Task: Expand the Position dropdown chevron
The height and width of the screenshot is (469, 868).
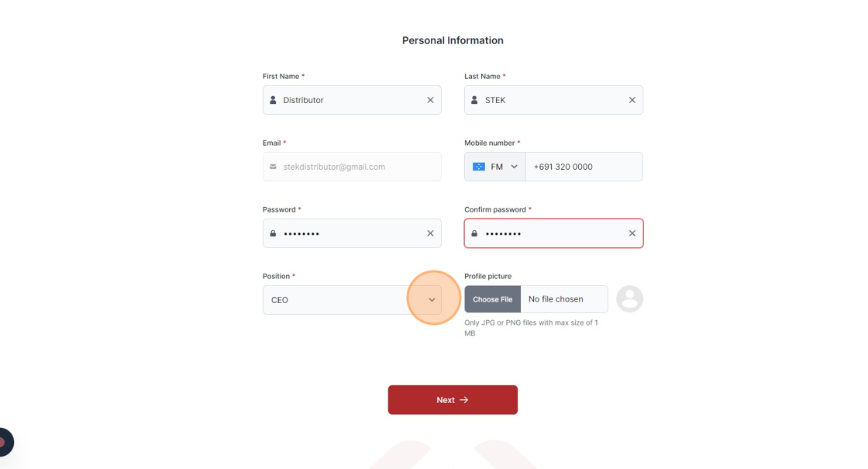Action: pos(432,300)
